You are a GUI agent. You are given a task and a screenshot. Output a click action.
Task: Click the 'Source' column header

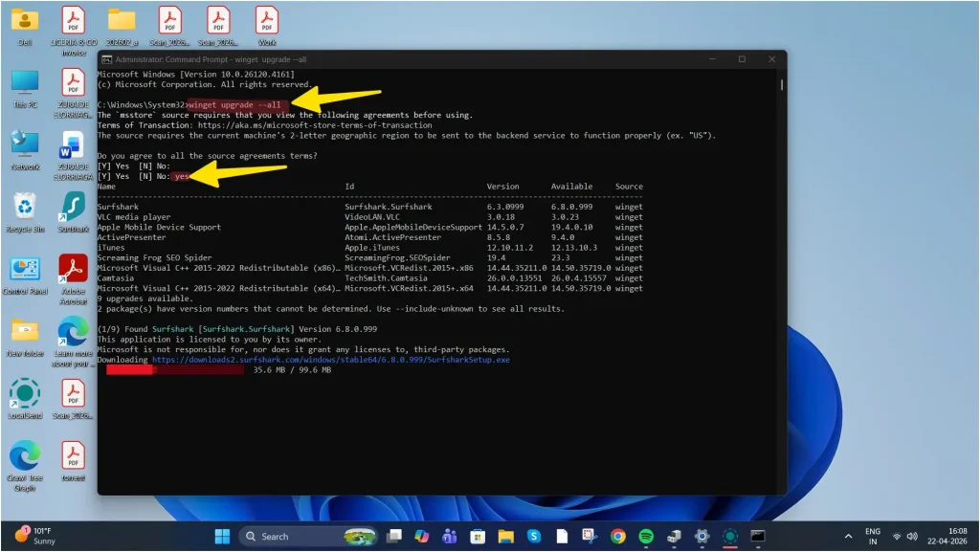629,187
